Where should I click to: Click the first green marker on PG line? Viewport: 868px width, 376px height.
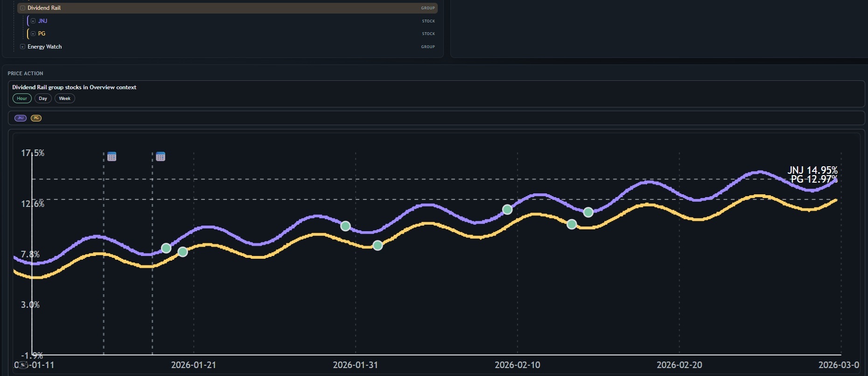coord(183,252)
